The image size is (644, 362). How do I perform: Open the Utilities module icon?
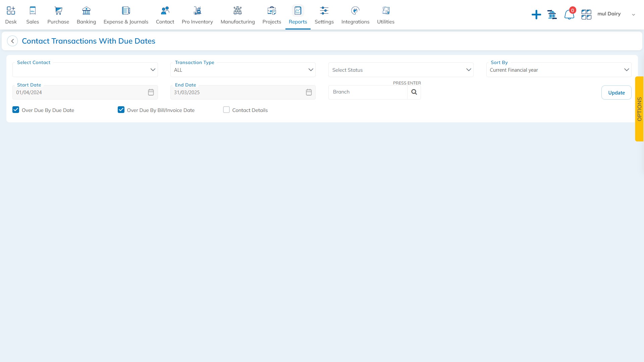(x=386, y=11)
